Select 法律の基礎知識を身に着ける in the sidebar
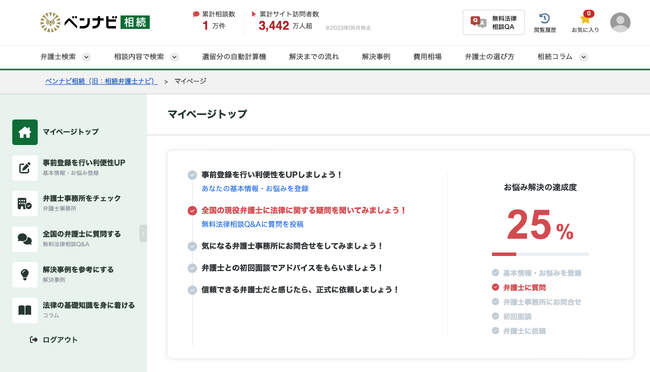Screen dimensions: 650x372 pyautogui.click(x=89, y=305)
